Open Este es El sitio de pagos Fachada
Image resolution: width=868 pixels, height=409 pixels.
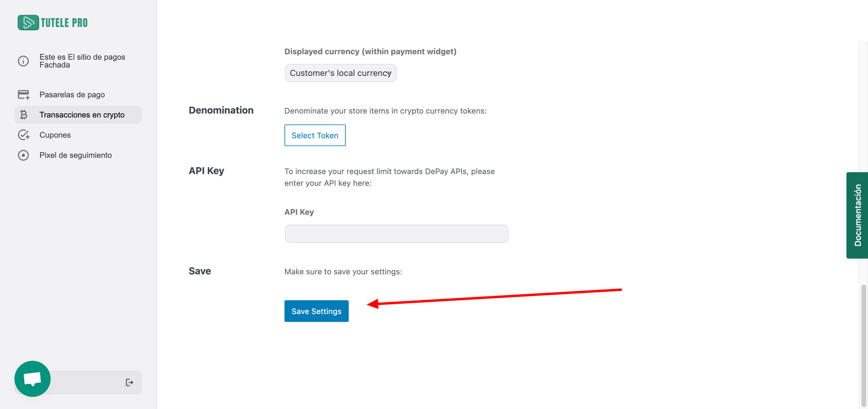click(x=82, y=61)
